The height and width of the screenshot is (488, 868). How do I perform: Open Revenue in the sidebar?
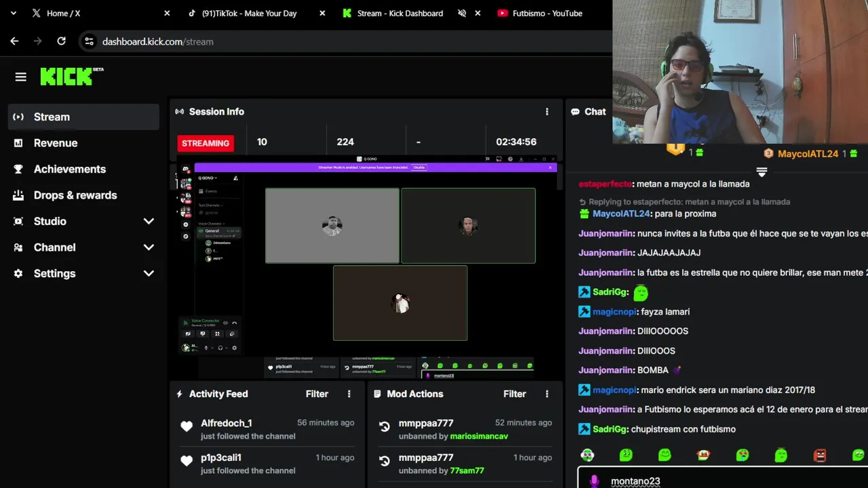[x=83, y=143]
